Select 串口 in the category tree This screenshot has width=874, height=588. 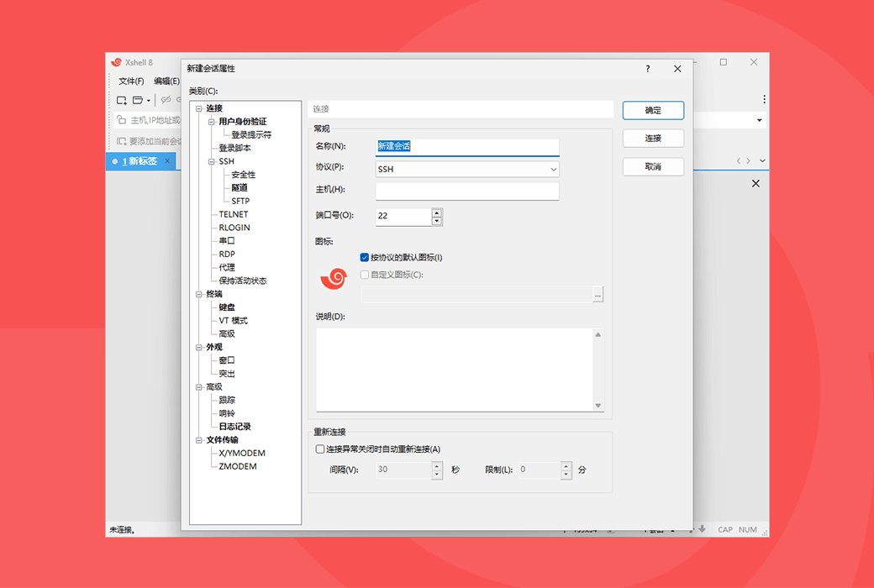pos(227,241)
